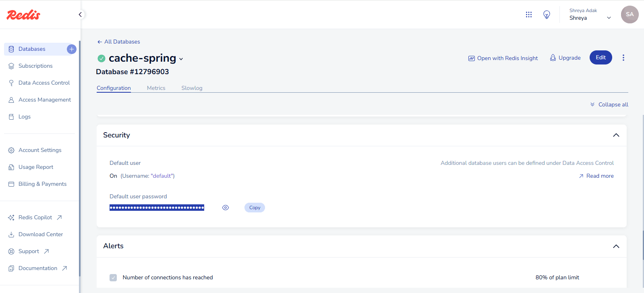Collapse the Alerts section
This screenshot has width=644, height=293.
(616, 246)
